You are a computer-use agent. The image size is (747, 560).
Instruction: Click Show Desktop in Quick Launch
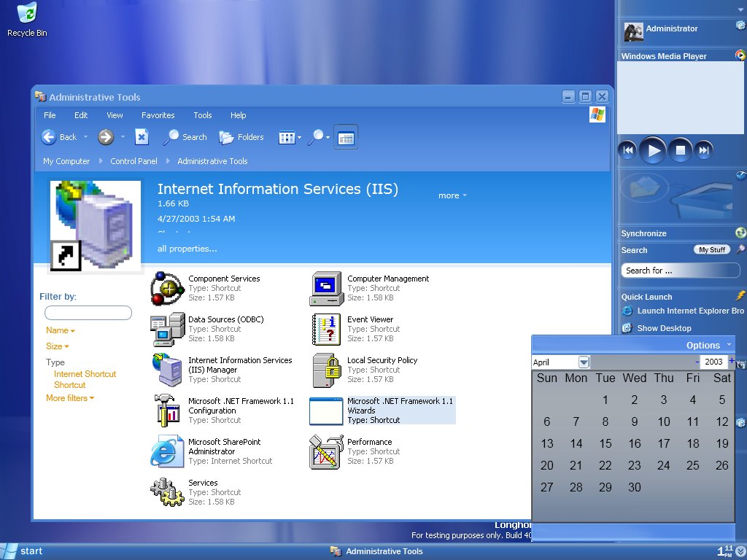tap(657, 328)
